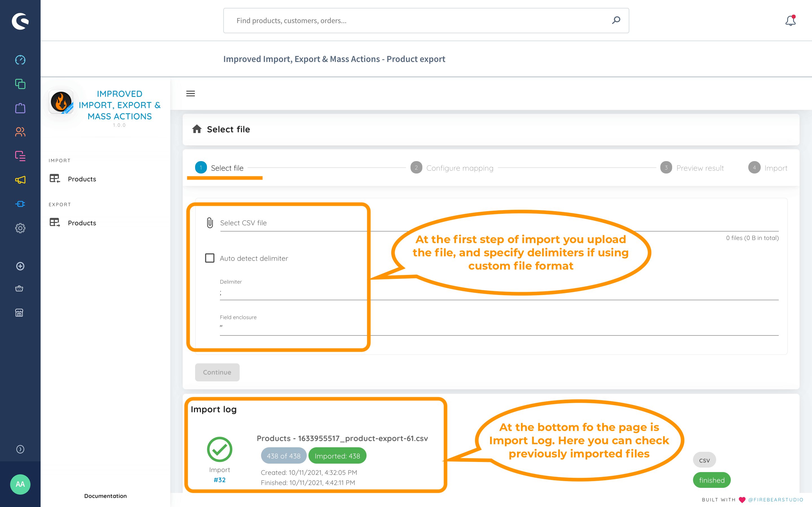Click the home icon beside Select file
812x507 pixels.
(197, 129)
